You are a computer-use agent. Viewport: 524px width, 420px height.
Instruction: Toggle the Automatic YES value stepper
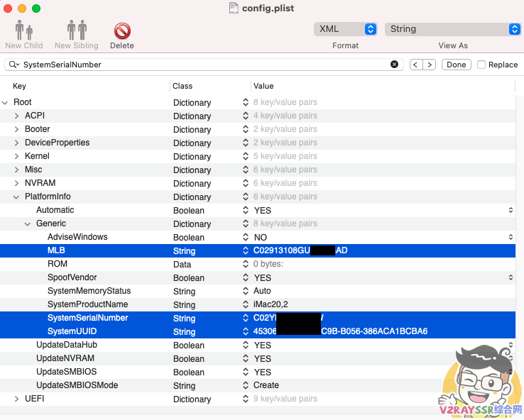[x=511, y=210]
